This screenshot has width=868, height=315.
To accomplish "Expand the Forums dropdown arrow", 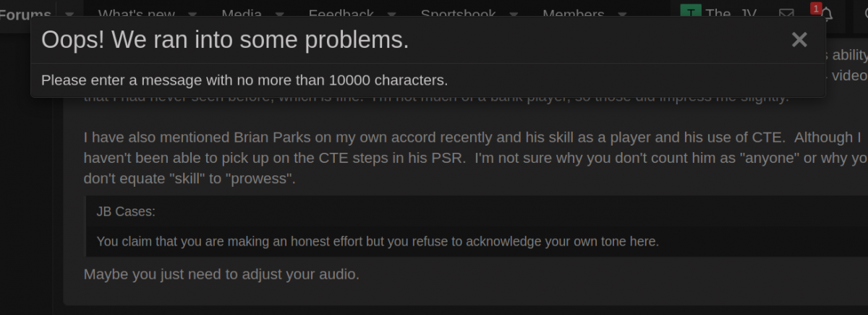I will pyautogui.click(x=69, y=14).
